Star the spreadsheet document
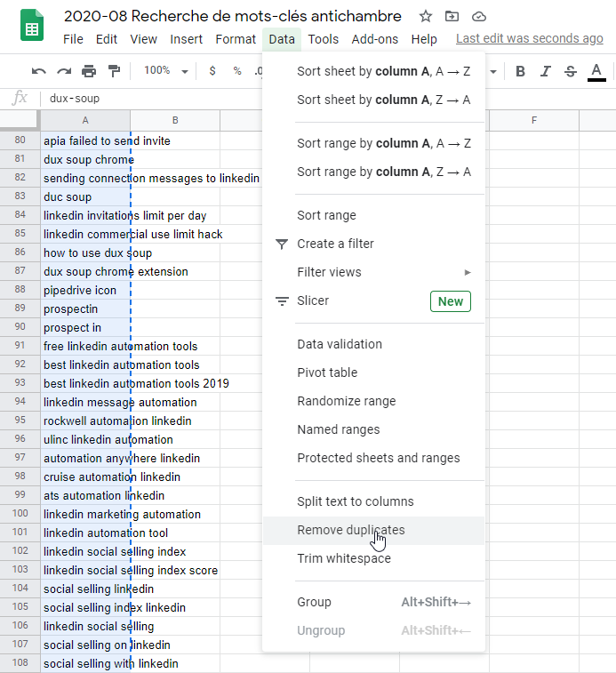This screenshot has height=673, width=616. (x=426, y=17)
